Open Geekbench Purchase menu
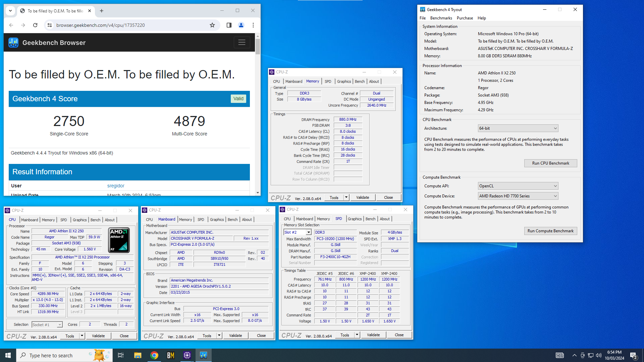Image resolution: width=644 pixels, height=362 pixels. click(x=465, y=18)
